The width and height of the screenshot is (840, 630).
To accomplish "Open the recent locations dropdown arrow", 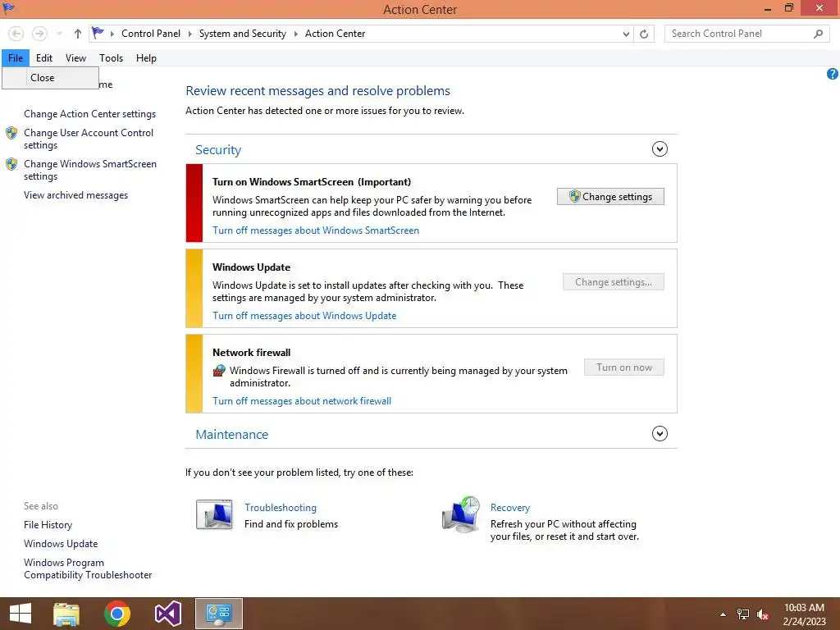I will point(59,34).
